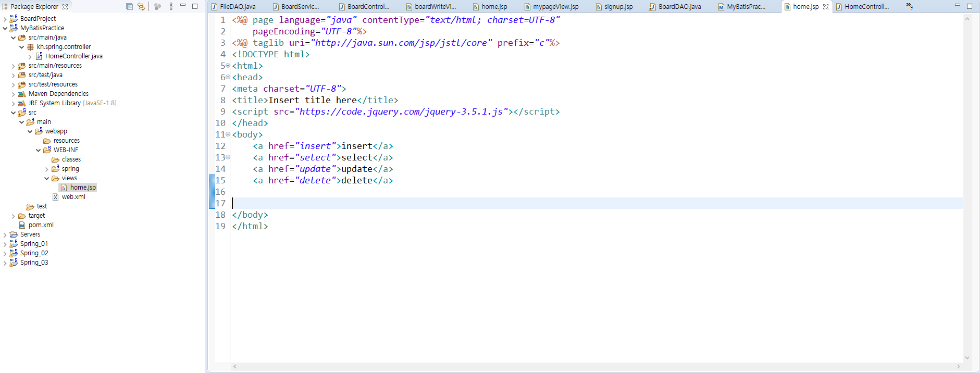Place cursor on empty line 16

pos(597,192)
